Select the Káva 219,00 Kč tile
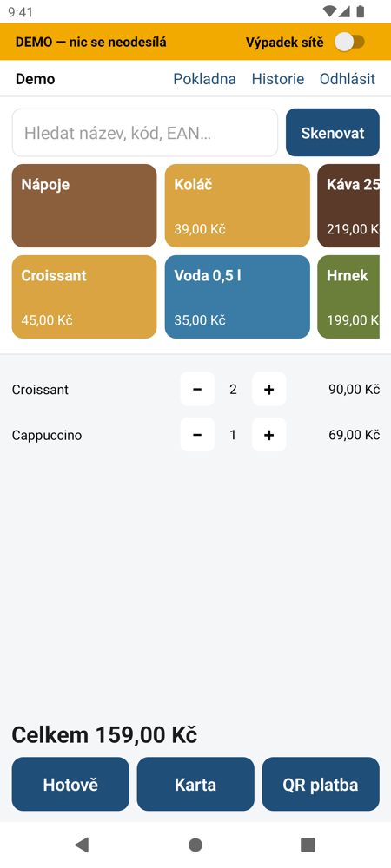 click(x=348, y=206)
